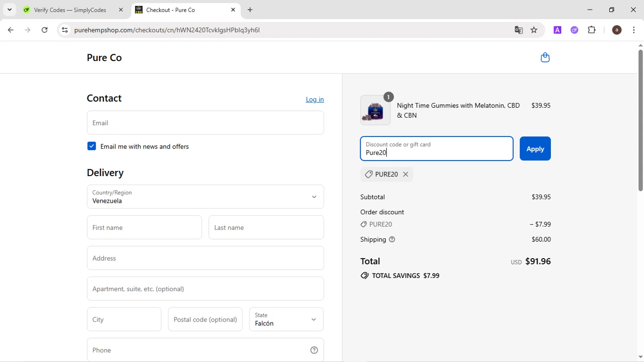The height and width of the screenshot is (362, 644).
Task: Click the phone field help icon
Action: 314,350
